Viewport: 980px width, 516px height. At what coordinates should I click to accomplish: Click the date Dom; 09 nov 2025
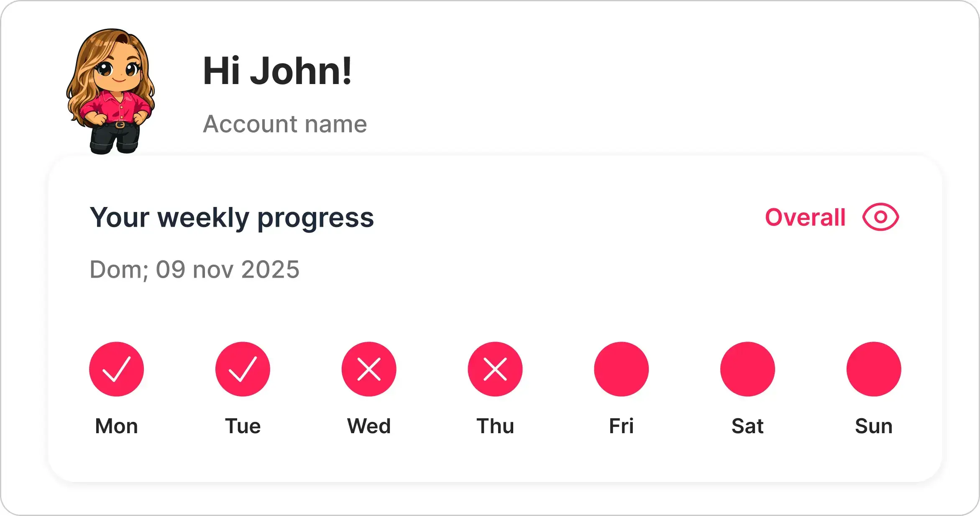[x=194, y=269]
